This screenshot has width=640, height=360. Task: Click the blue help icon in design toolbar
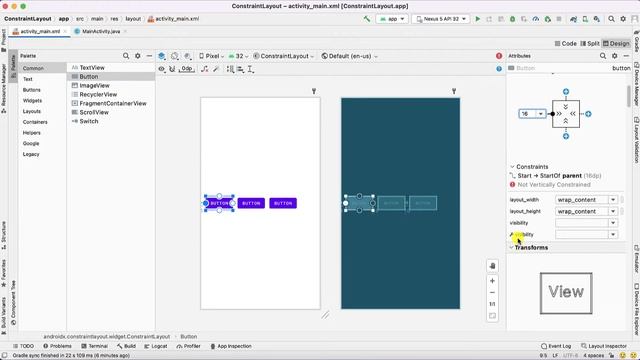tap(499, 69)
